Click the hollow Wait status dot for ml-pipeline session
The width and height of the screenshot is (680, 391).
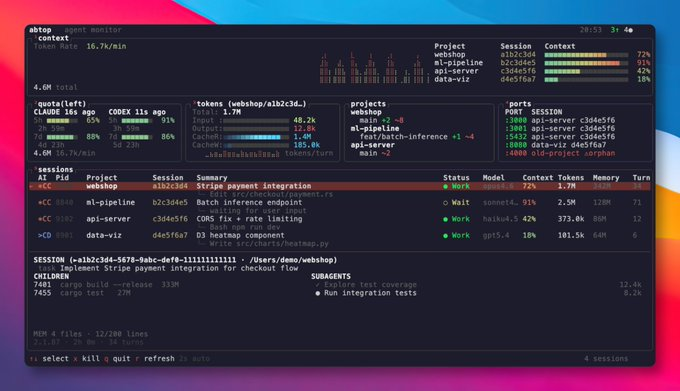click(x=445, y=203)
